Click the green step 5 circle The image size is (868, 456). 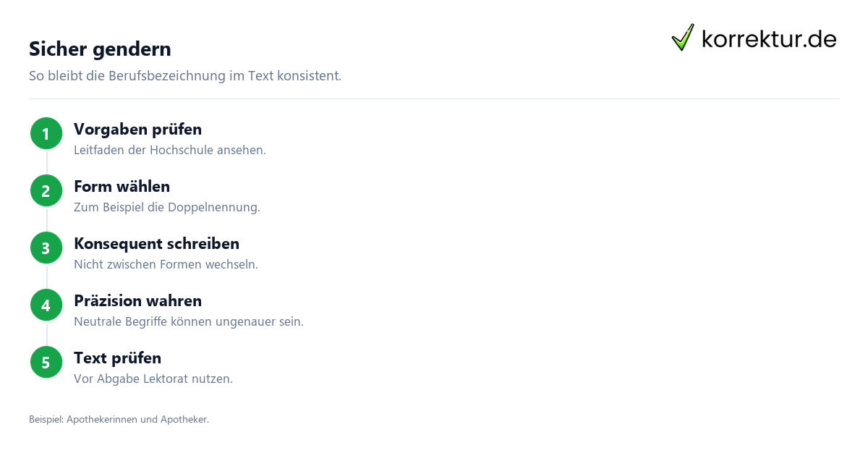(x=46, y=363)
